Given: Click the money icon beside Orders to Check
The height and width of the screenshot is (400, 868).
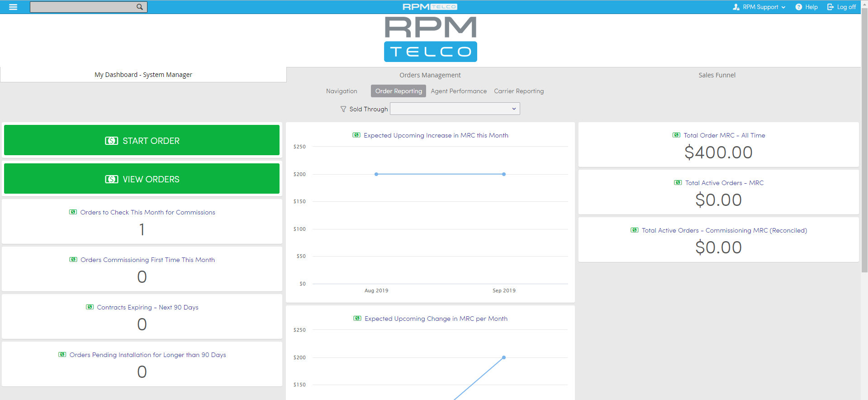Looking at the screenshot, I should point(73,212).
